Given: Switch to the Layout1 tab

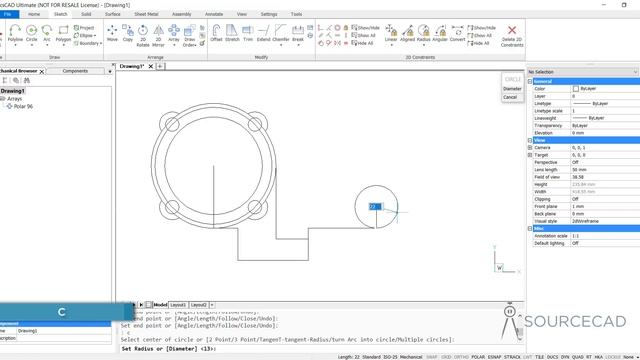Looking at the screenshot, I should point(178,305).
